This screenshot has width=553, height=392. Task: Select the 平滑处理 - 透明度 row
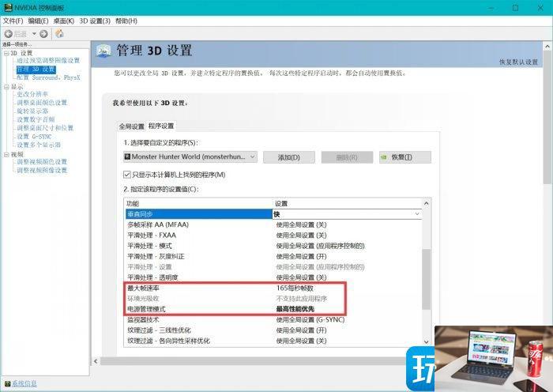pos(273,277)
